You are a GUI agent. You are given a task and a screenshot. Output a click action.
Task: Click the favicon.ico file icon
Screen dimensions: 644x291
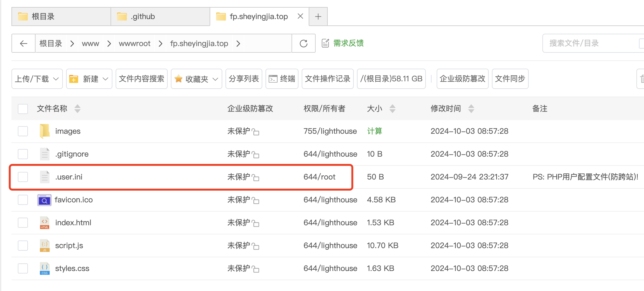44,200
